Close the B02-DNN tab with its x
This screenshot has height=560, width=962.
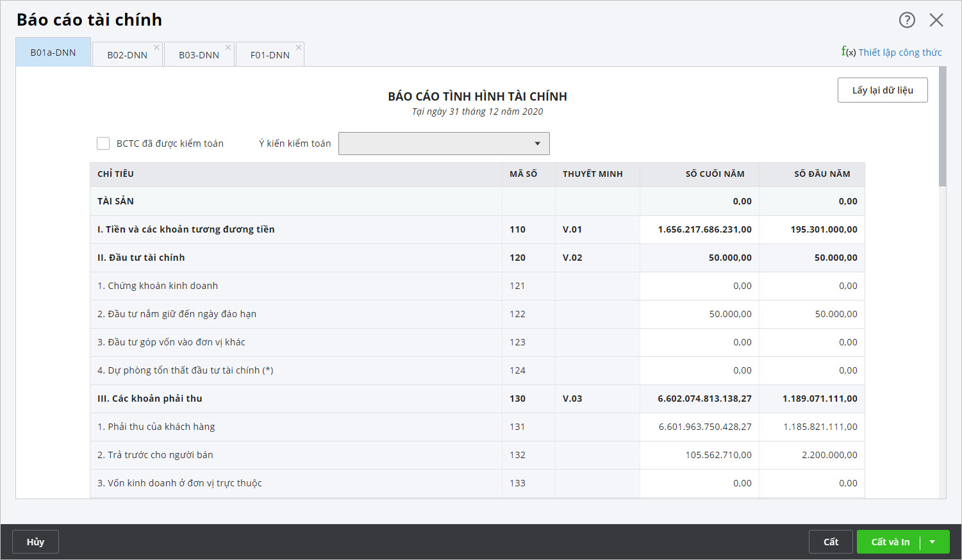pos(156,47)
